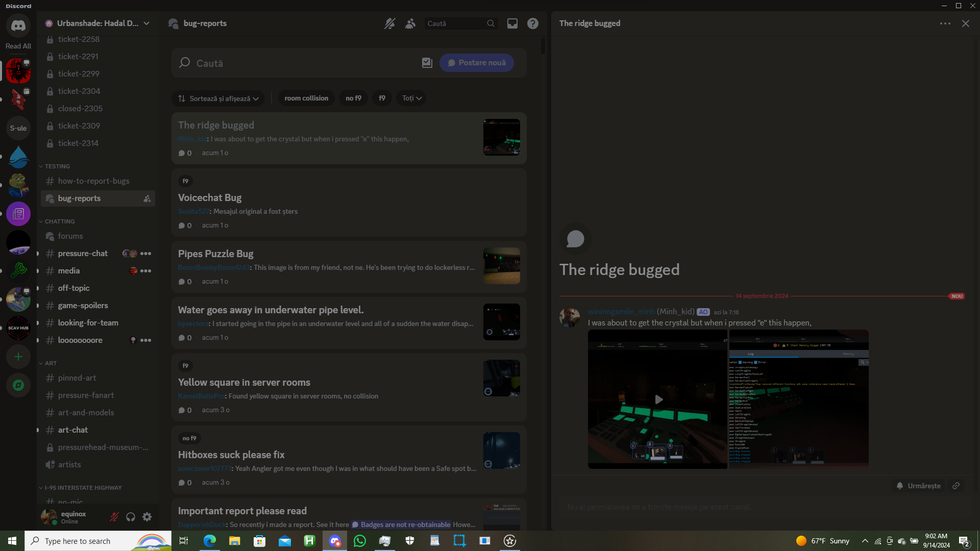This screenshot has height=551, width=980.
Task: Open the 'Pipes Puzzle Bug' post
Action: (x=215, y=254)
